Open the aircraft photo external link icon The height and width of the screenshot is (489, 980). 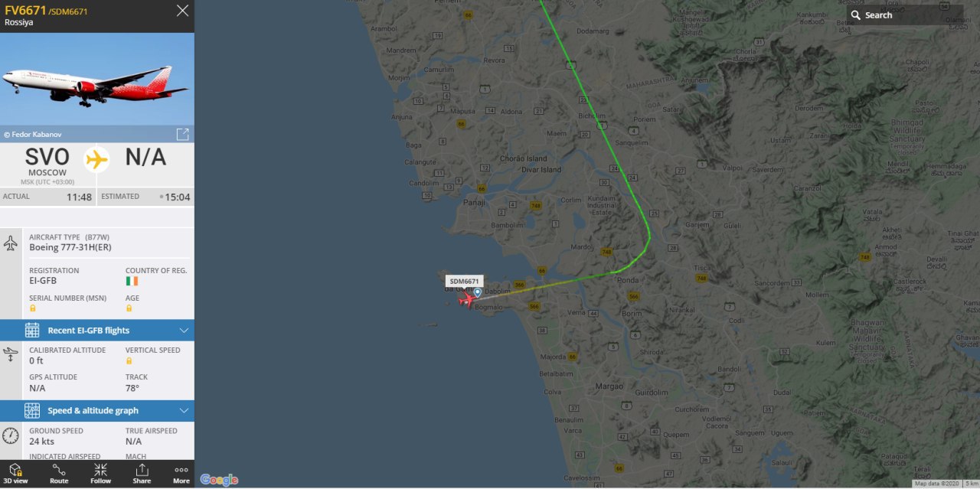(182, 135)
